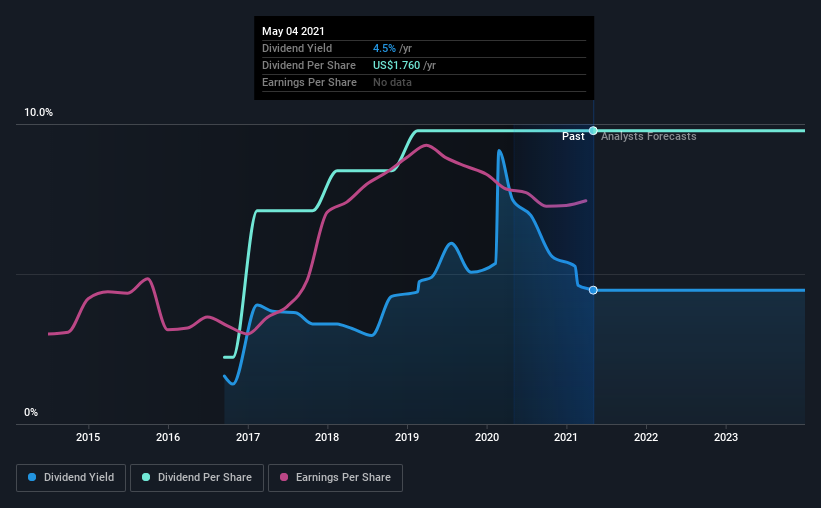Toggle the Dividend Yield legend button
This screenshot has height=508, width=821.
click(71, 478)
